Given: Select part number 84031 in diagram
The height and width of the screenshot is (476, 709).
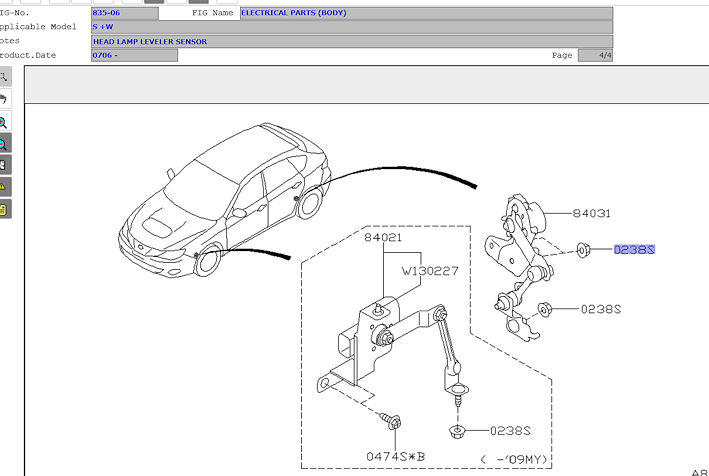Looking at the screenshot, I should 592,214.
